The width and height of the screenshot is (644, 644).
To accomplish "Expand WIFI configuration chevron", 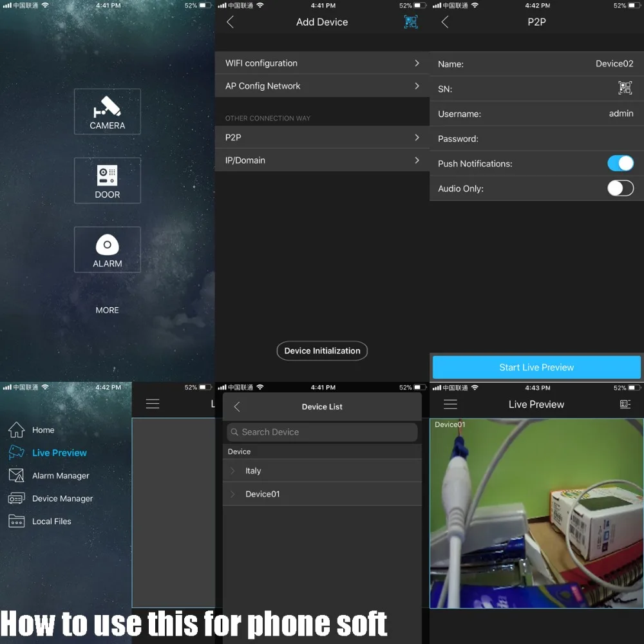I will (x=417, y=63).
